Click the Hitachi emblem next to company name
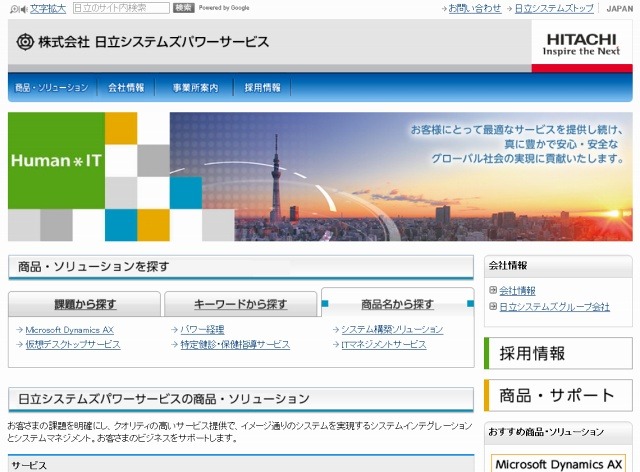 tap(25, 42)
